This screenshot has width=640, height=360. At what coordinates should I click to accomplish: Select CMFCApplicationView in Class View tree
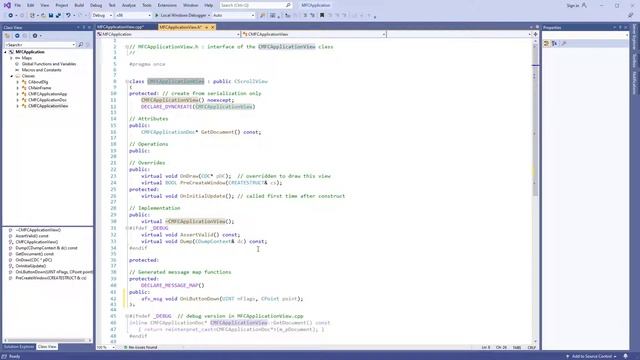(x=48, y=106)
